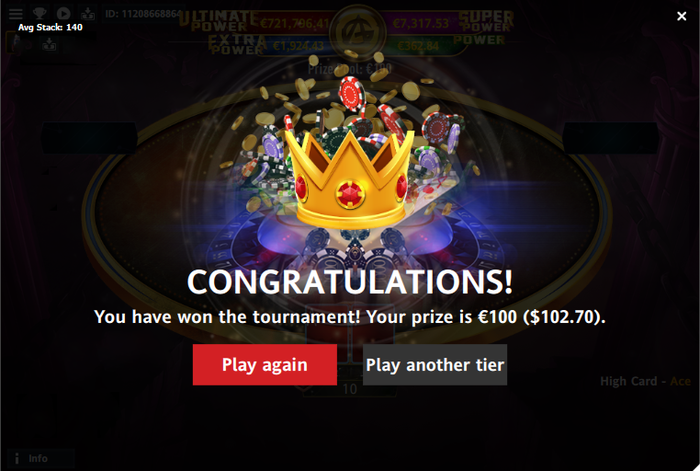Open the cashier deposit icon in top bar
The width and height of the screenshot is (700, 471).
coord(88,13)
